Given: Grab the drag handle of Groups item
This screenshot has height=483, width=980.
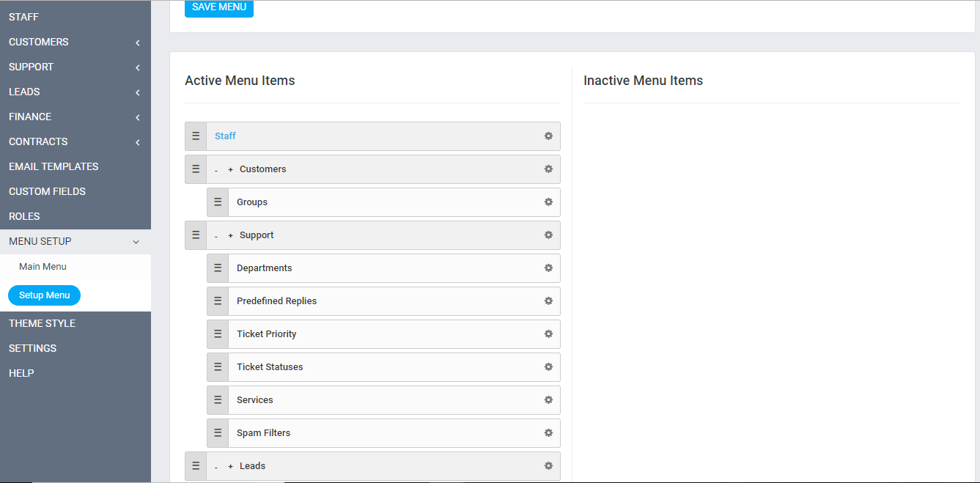Looking at the screenshot, I should [x=218, y=202].
